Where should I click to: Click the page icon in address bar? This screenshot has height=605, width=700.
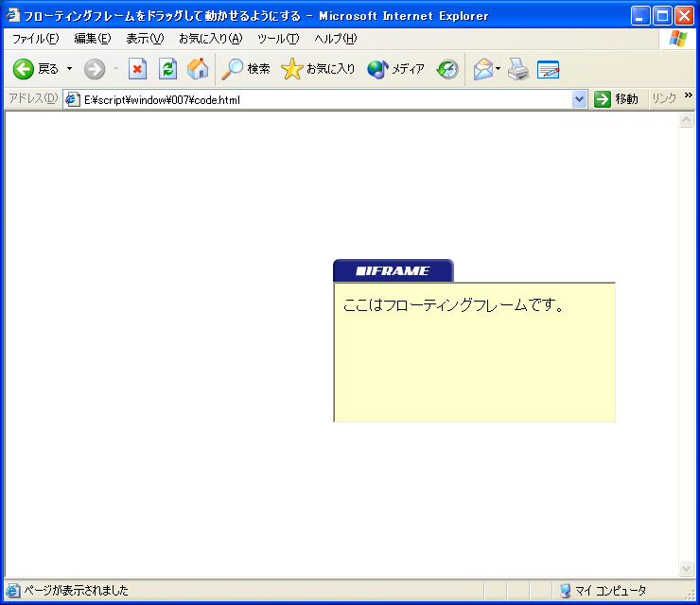click(x=72, y=99)
